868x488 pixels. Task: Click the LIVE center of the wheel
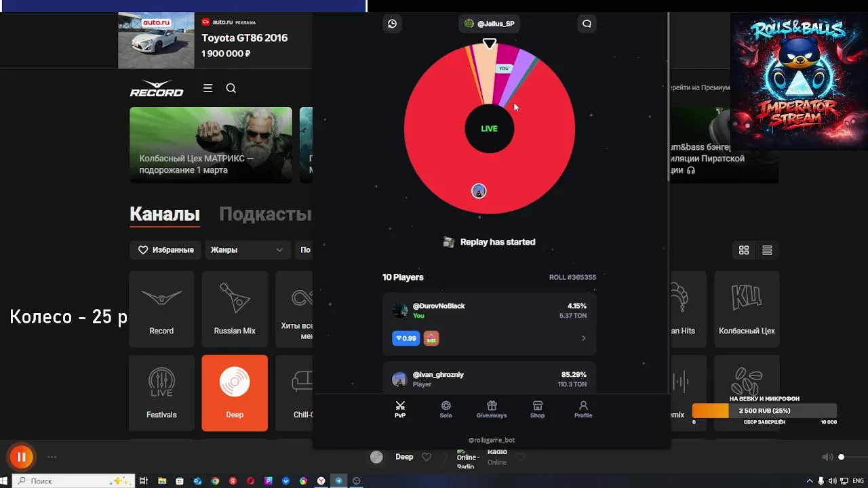click(x=489, y=129)
